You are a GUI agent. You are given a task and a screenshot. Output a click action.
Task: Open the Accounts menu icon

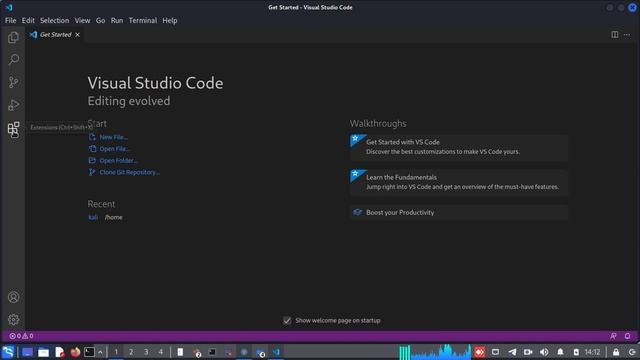(13, 297)
